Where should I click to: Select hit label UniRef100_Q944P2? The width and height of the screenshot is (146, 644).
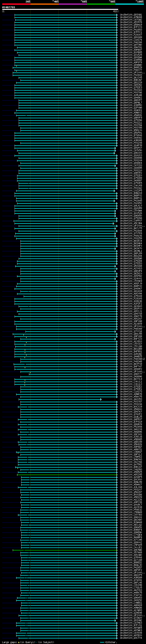(131, 369)
